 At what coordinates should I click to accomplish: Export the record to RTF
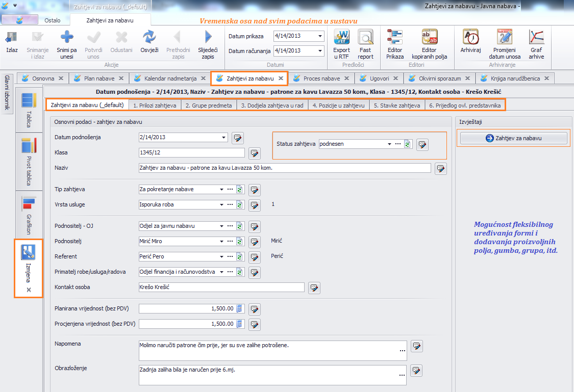[x=341, y=37]
